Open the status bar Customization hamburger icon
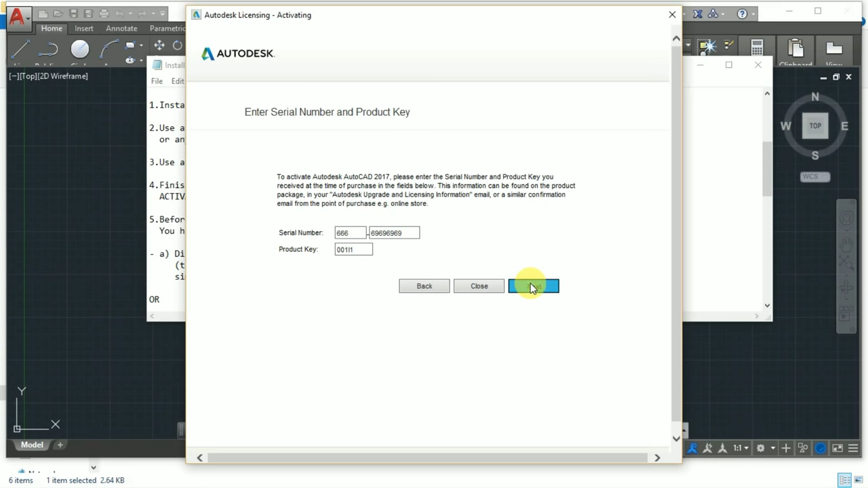 pos(854,448)
